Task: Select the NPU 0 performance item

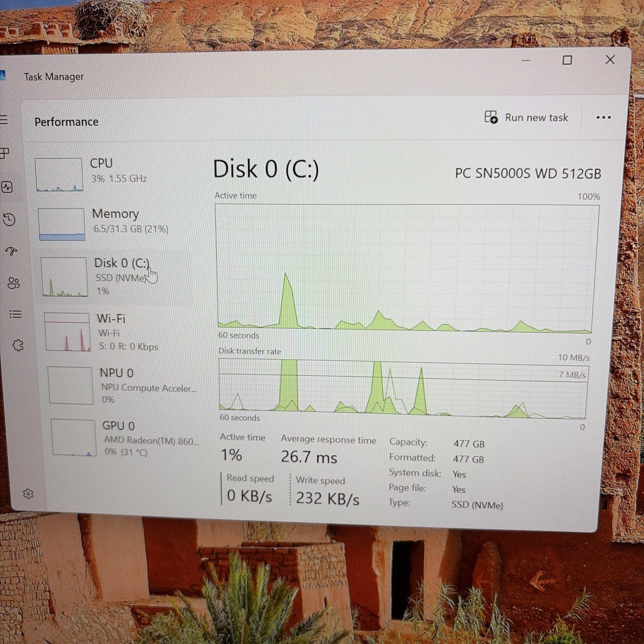Action: point(123,385)
